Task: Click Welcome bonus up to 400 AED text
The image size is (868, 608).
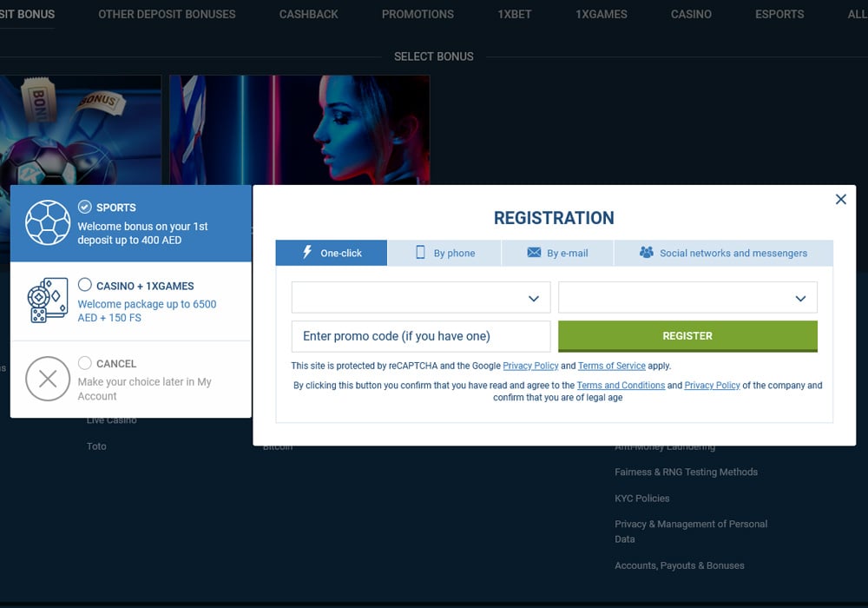Action: pos(142,233)
